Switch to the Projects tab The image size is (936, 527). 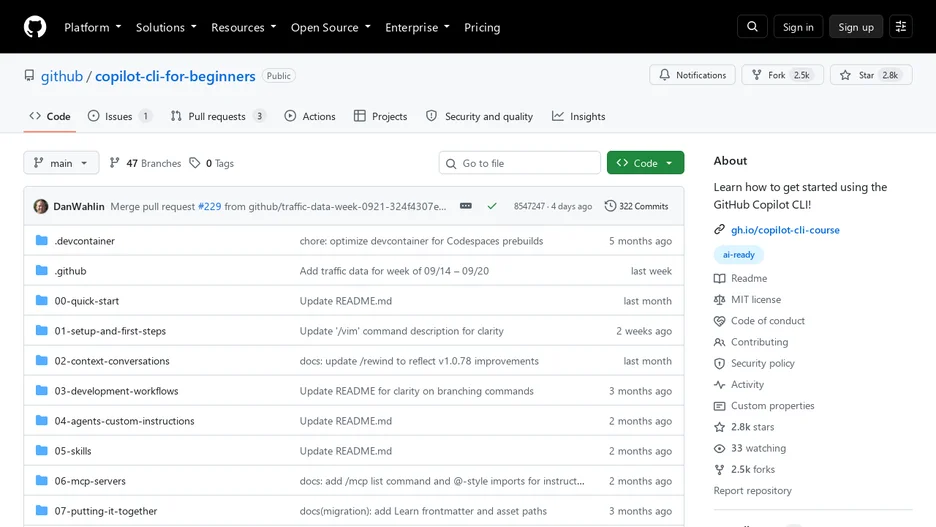click(x=380, y=116)
